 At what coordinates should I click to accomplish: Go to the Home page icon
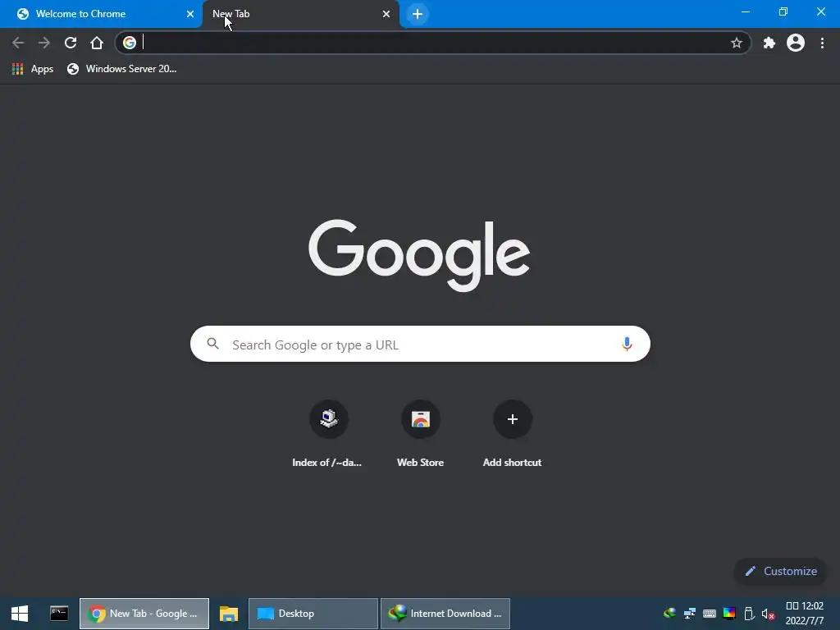pyautogui.click(x=97, y=43)
